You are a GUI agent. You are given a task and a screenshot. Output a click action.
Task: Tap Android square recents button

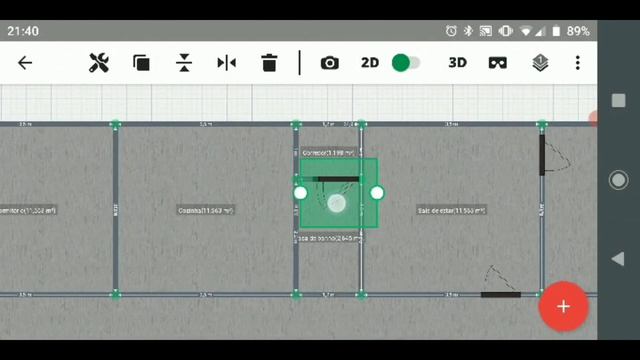[618, 100]
